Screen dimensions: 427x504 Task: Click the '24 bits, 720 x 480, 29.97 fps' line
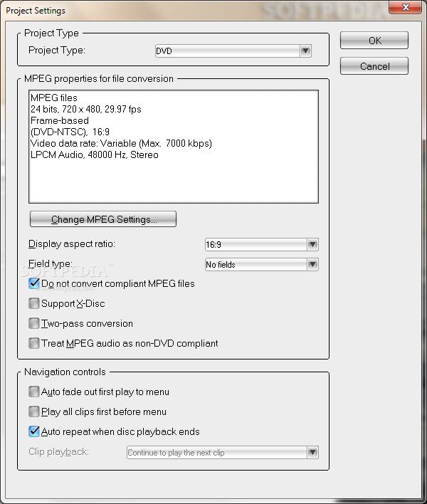[86, 110]
